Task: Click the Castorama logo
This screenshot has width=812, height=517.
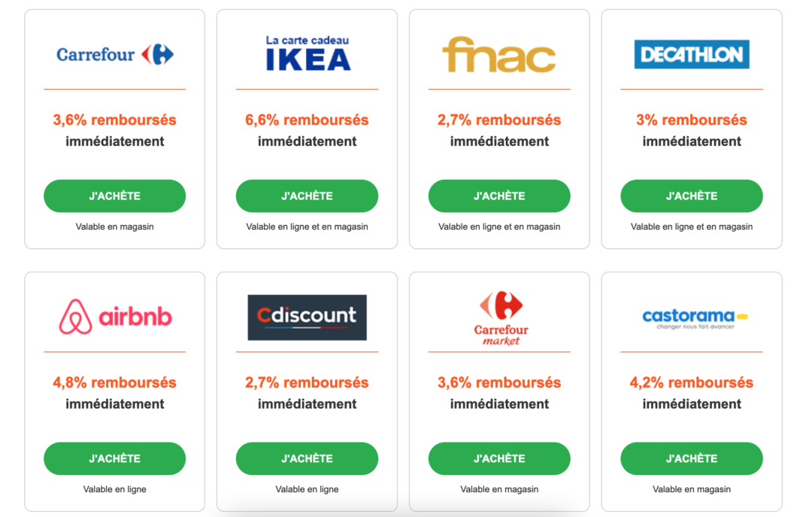Action: [x=695, y=318]
